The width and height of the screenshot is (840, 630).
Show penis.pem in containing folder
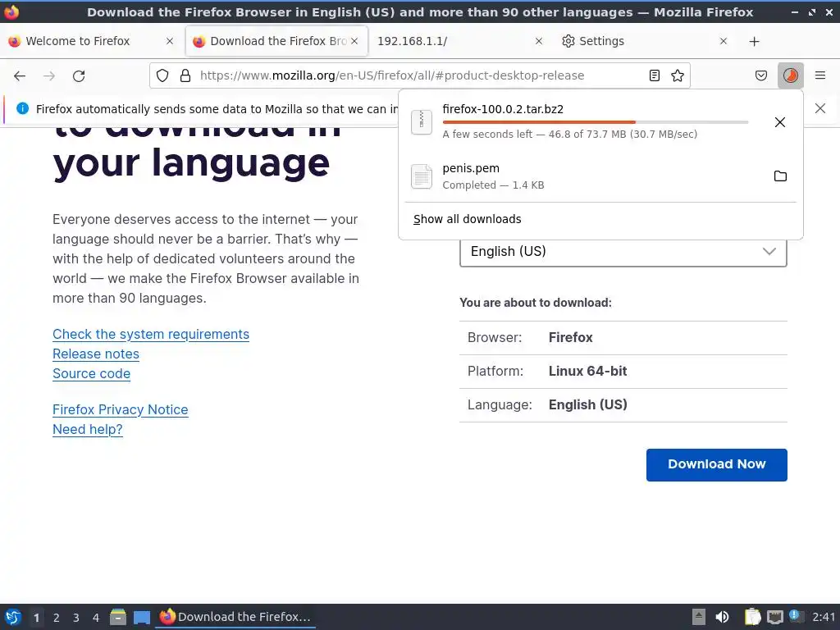coord(780,176)
